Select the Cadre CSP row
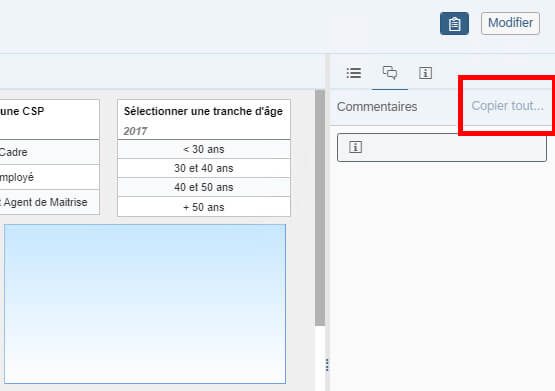This screenshot has width=555, height=391. click(x=50, y=152)
